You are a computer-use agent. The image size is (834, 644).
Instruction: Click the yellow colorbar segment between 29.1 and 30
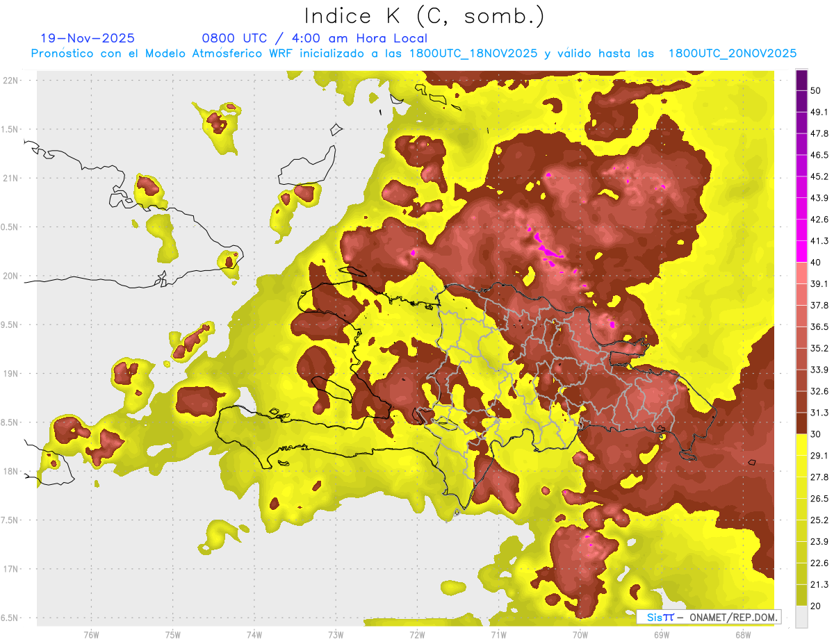pyautogui.click(x=801, y=445)
